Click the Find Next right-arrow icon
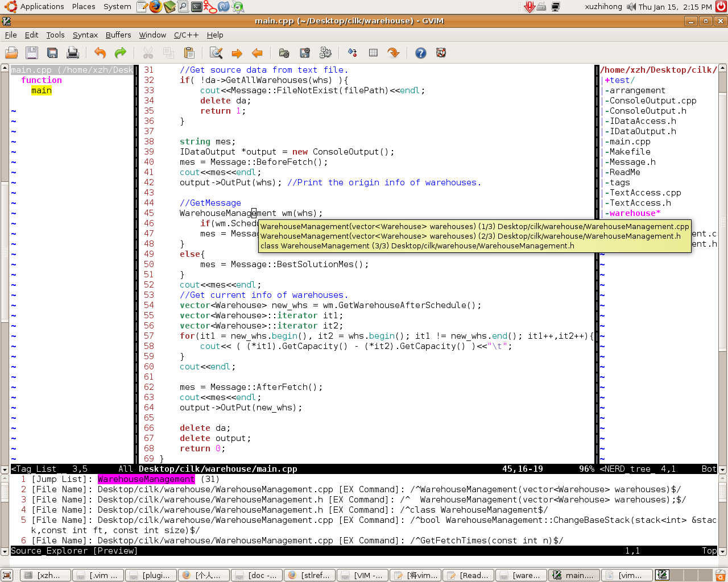The width and height of the screenshot is (728, 582). coord(237,53)
